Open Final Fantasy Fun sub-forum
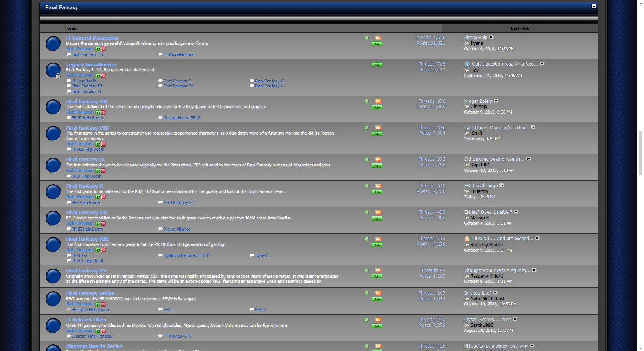The image size is (644, 351). point(88,55)
